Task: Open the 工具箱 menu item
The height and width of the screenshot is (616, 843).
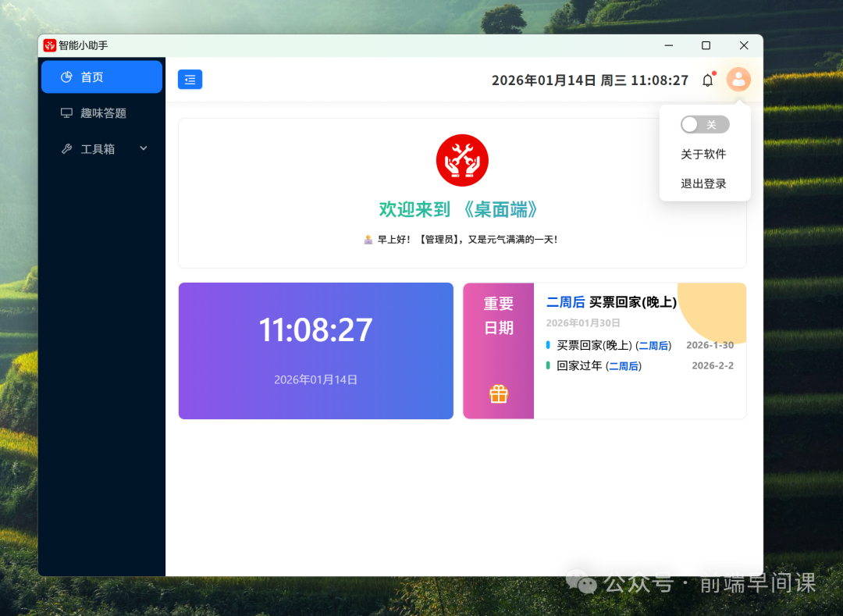Action: click(x=101, y=149)
